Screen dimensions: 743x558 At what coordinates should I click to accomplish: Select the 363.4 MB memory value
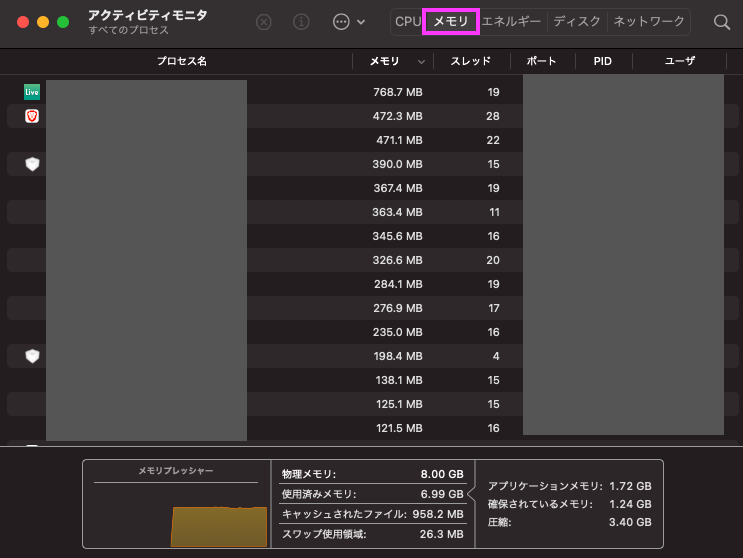[x=398, y=212]
